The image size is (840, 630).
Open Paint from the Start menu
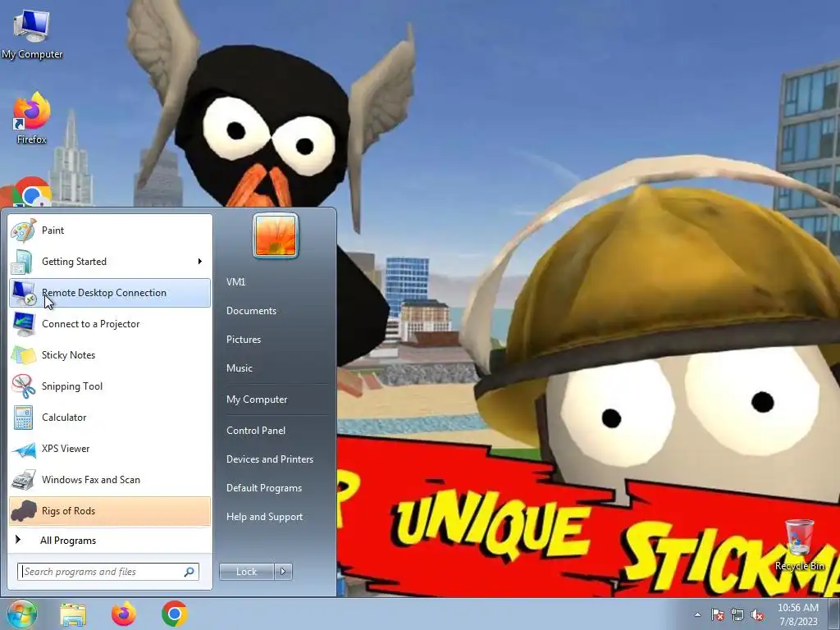point(110,231)
